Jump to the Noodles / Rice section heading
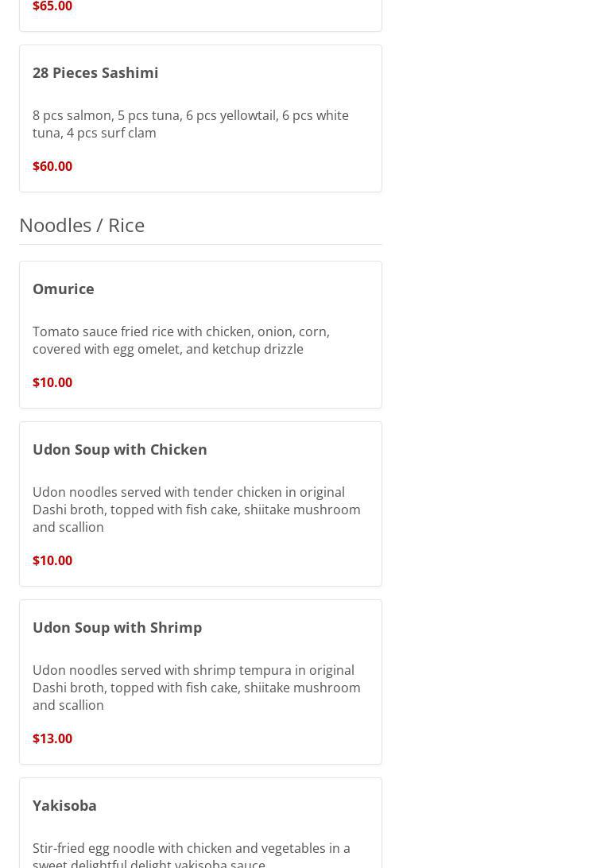 tap(82, 225)
